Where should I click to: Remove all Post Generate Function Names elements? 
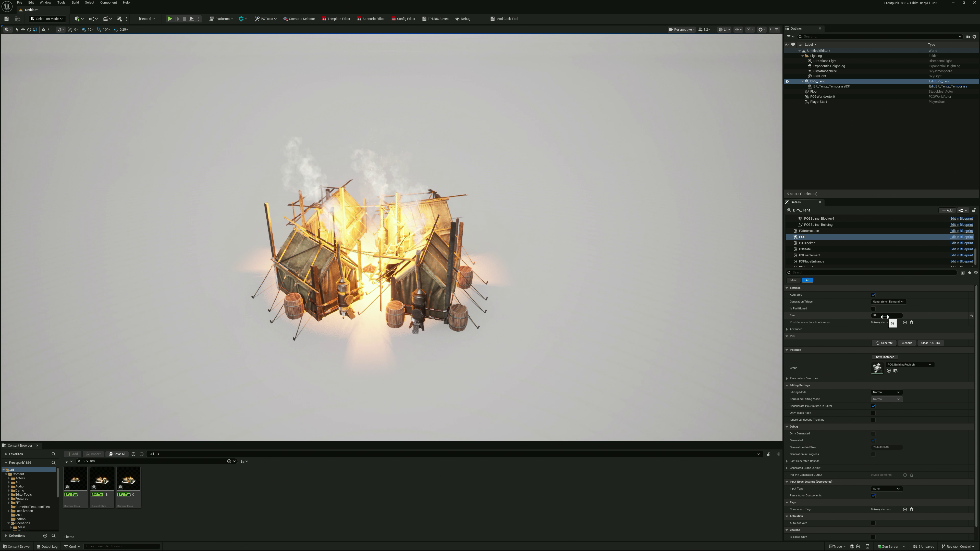click(x=912, y=322)
